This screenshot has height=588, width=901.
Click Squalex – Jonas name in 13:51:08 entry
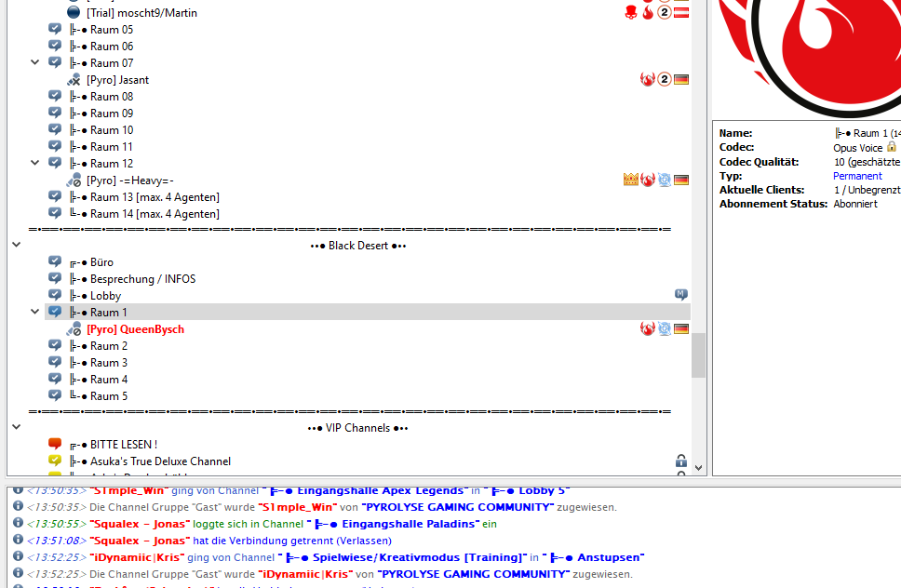coord(140,541)
